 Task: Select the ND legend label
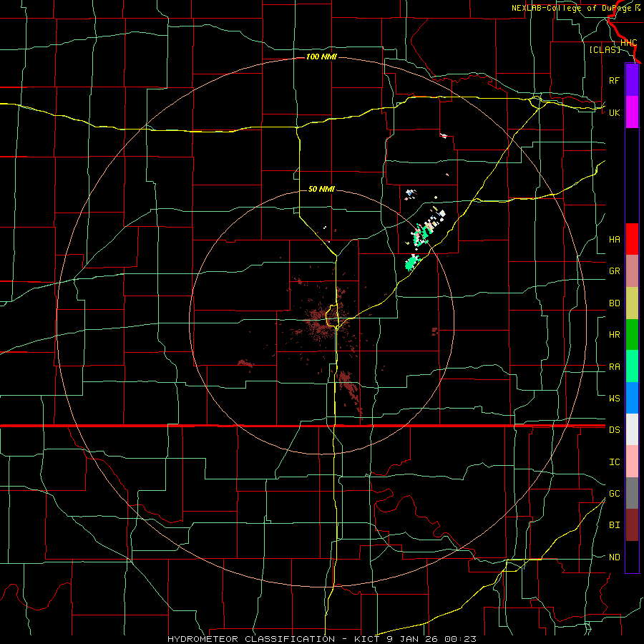(x=614, y=557)
